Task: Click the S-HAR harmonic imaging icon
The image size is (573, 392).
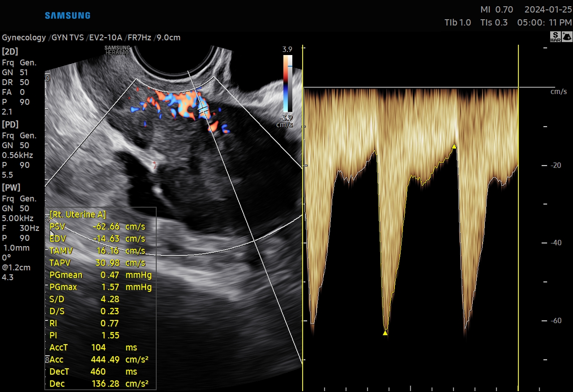Action: click(x=555, y=37)
